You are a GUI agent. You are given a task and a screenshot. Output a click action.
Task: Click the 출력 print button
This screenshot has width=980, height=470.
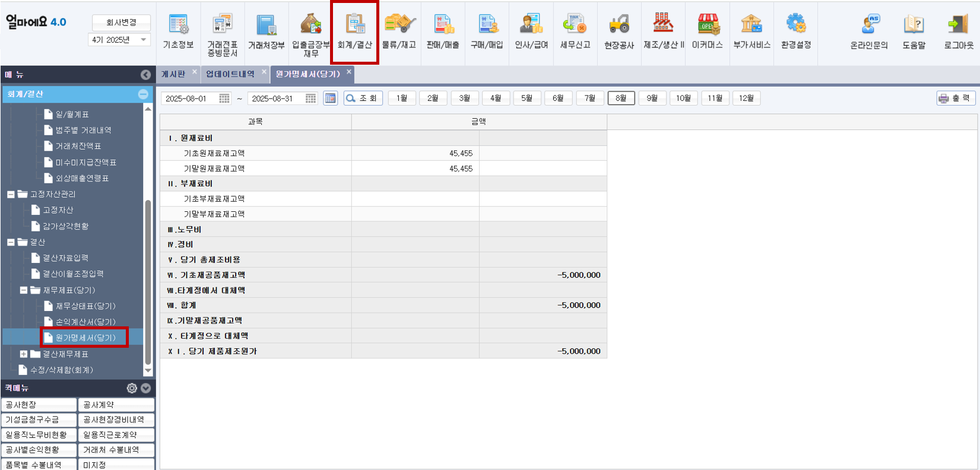[956, 99]
